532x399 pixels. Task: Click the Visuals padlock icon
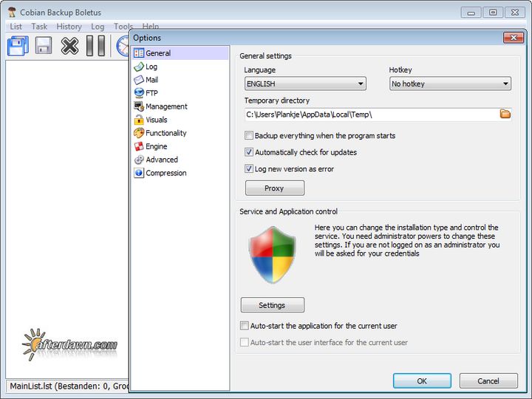coord(139,120)
